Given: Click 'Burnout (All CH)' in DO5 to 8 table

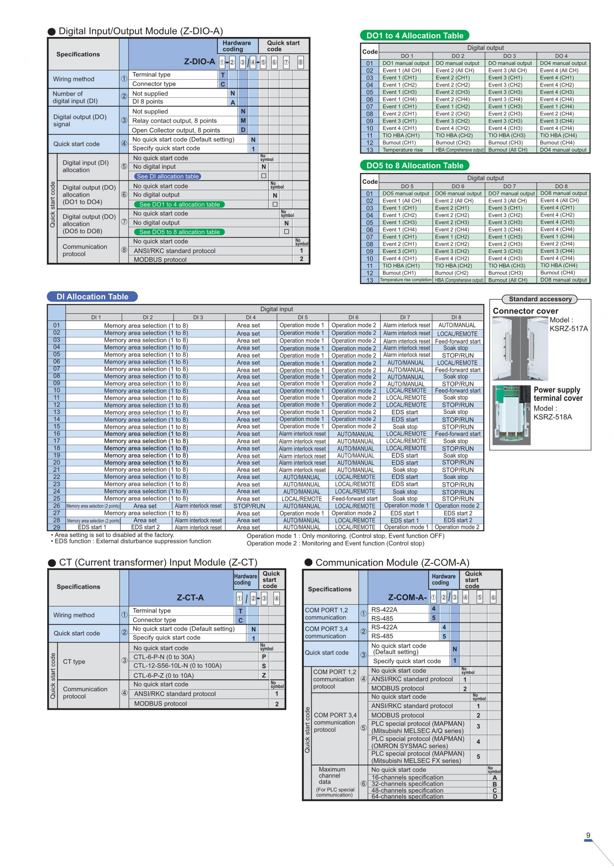Looking at the screenshot, I should click(508, 280).
